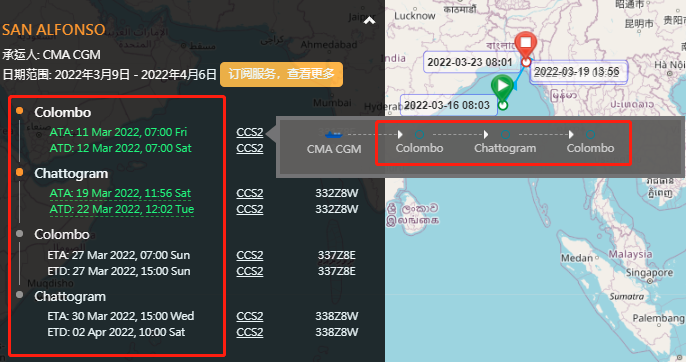Open CCS2 link for ETD 02 Apr
This screenshot has height=362, width=686.
tap(250, 332)
